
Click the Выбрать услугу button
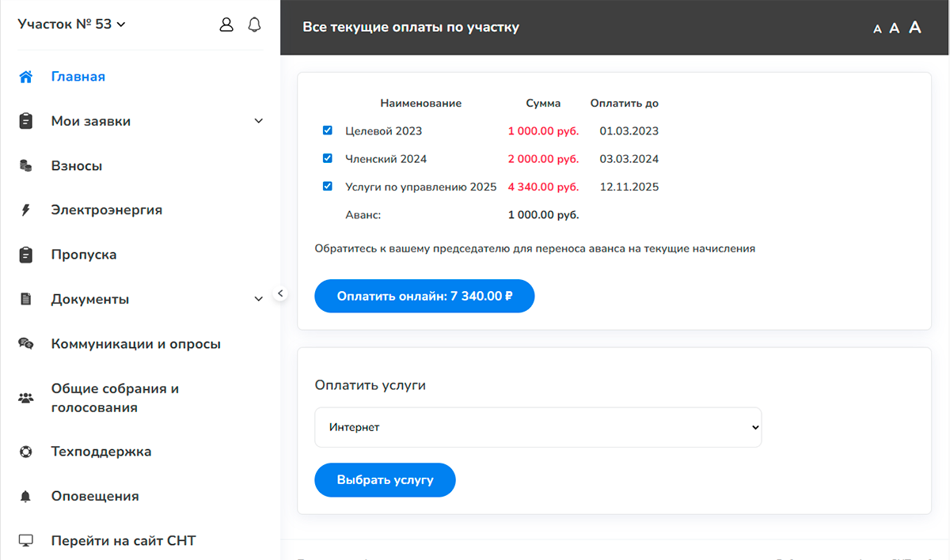tap(385, 480)
